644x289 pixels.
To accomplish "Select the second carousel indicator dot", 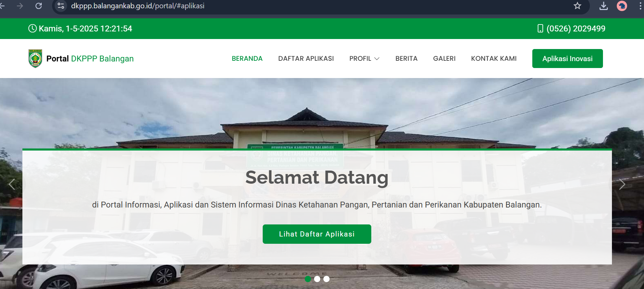I will tap(317, 279).
